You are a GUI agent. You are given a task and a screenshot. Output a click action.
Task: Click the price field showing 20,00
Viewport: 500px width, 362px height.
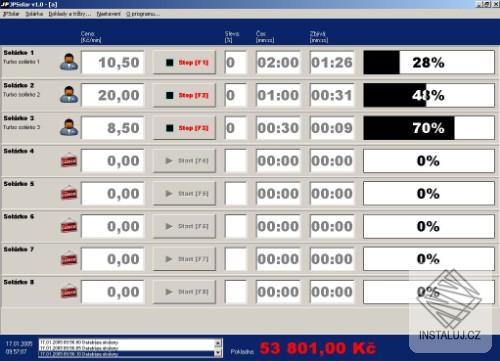coord(113,95)
